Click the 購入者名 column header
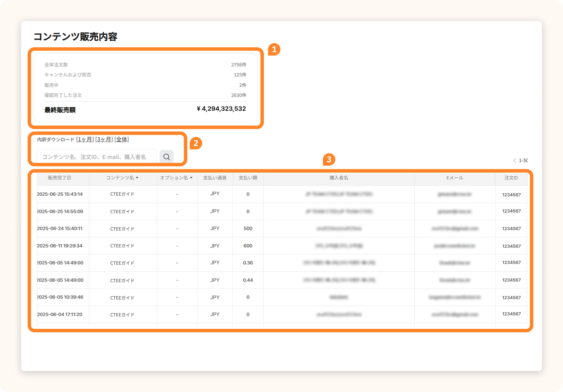The width and height of the screenshot is (563, 392). coord(338,178)
